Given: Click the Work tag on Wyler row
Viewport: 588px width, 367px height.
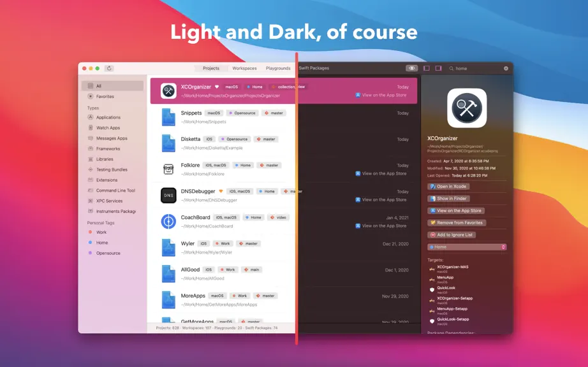Looking at the screenshot, I should pyautogui.click(x=223, y=244).
